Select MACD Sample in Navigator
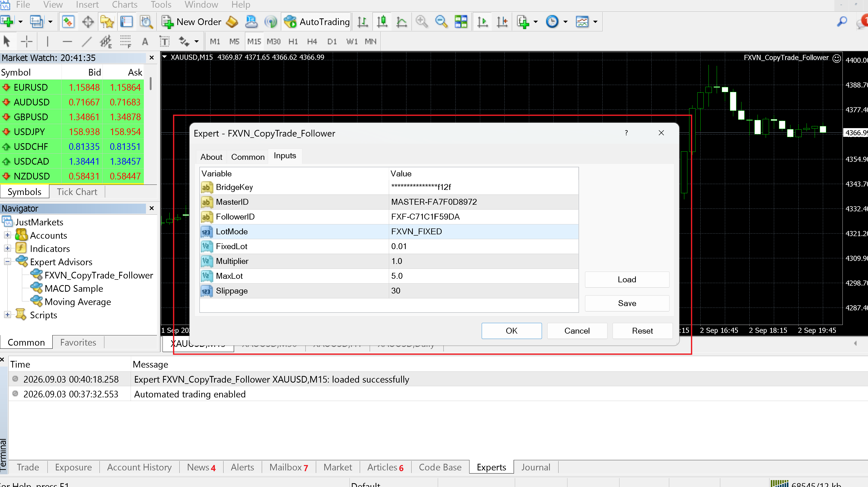The image size is (868, 487). click(x=74, y=288)
